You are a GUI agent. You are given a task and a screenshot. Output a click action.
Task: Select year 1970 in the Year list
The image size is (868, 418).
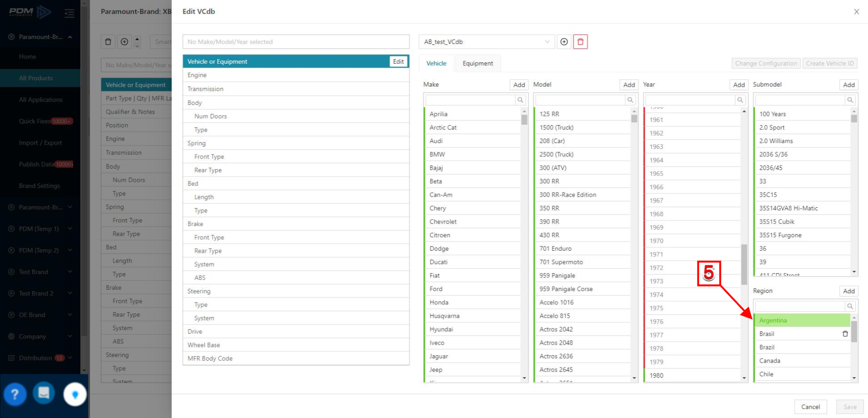[692, 241]
